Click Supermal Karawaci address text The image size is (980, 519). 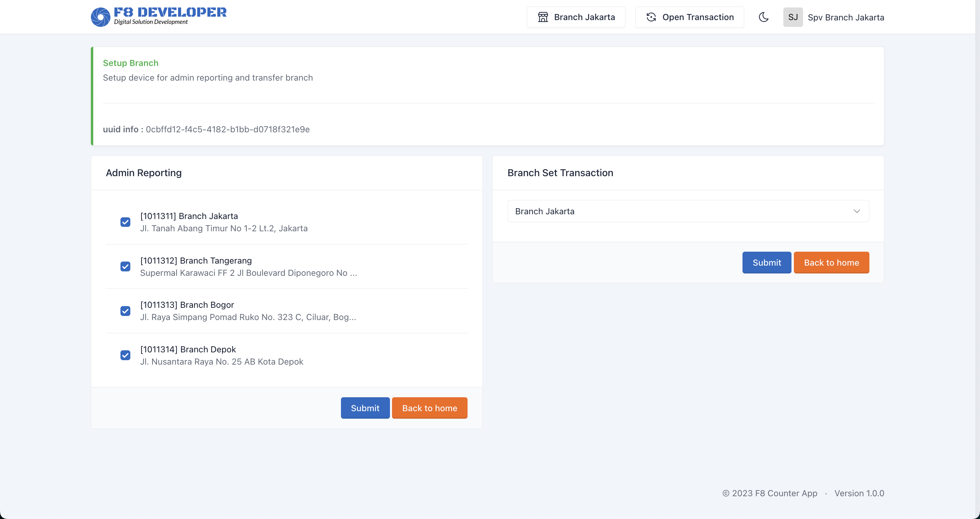click(x=248, y=273)
